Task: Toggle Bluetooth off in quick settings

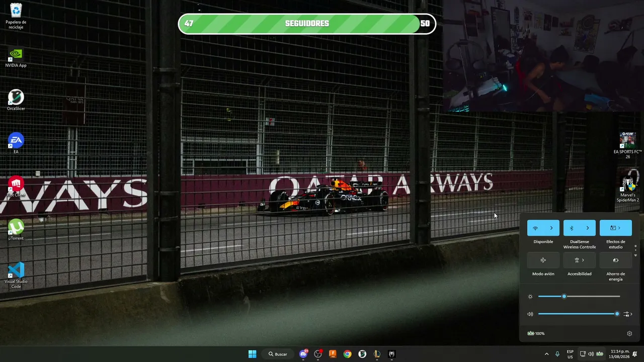Action: click(x=572, y=228)
